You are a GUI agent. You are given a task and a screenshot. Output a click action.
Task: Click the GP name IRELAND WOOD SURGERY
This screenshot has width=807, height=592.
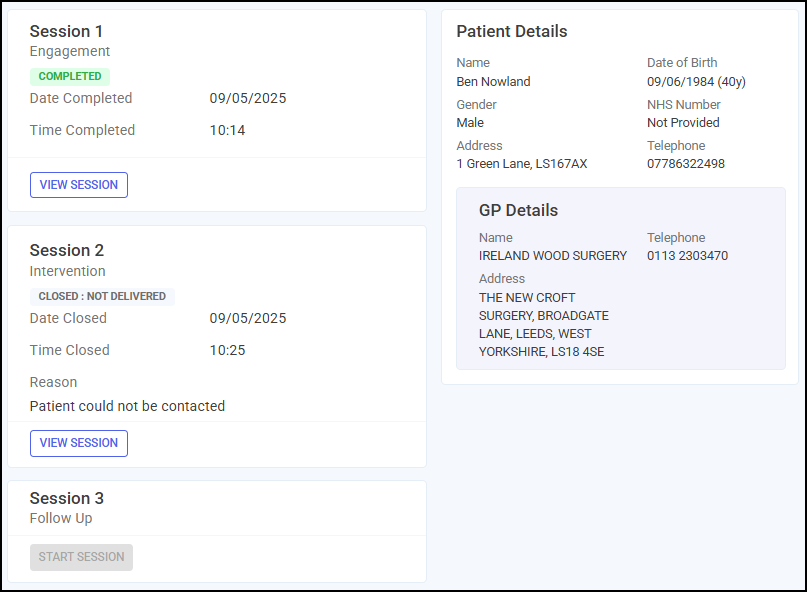(x=553, y=256)
